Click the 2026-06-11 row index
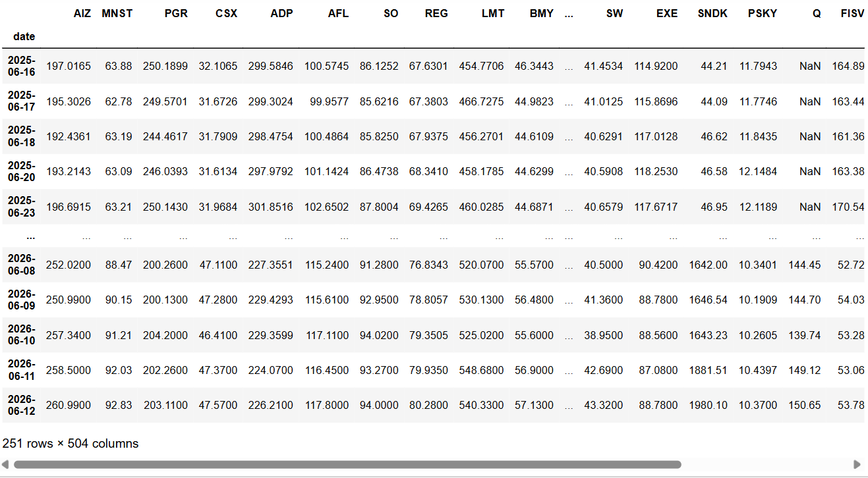Image resolution: width=868 pixels, height=478 pixels. (22, 370)
